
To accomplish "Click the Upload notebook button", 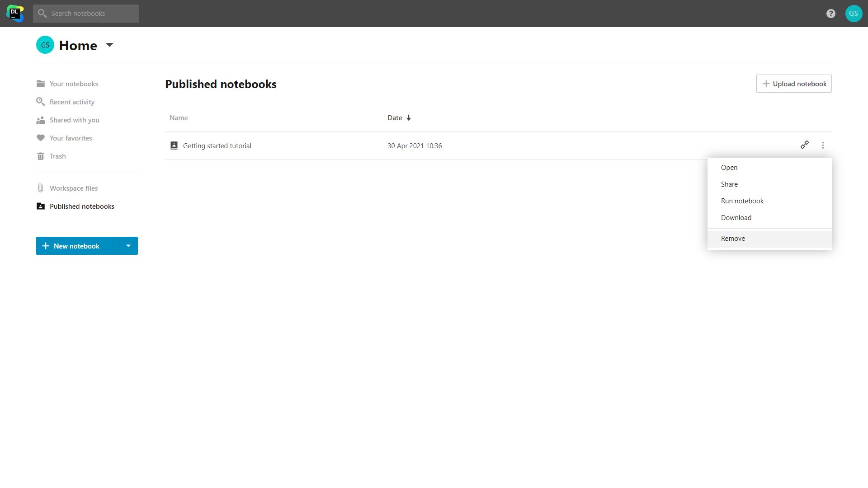I will coord(794,84).
